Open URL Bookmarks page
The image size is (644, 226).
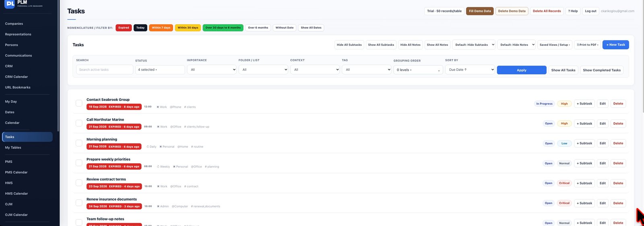[18, 87]
